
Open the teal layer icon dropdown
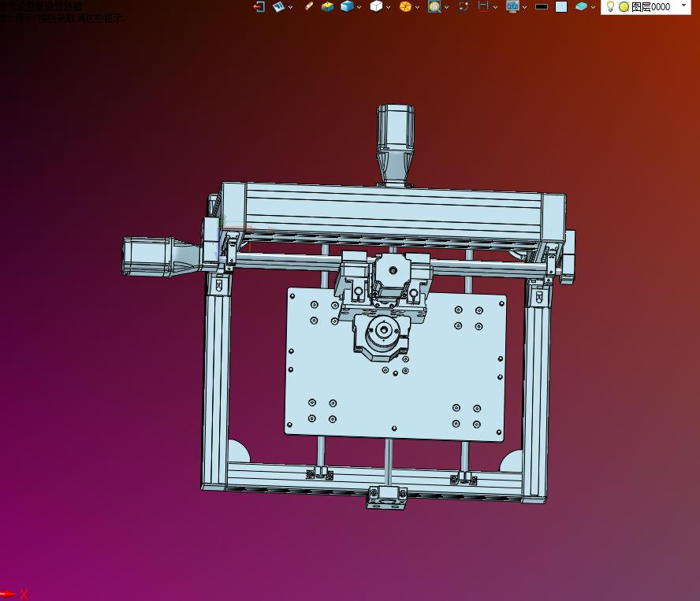(593, 7)
